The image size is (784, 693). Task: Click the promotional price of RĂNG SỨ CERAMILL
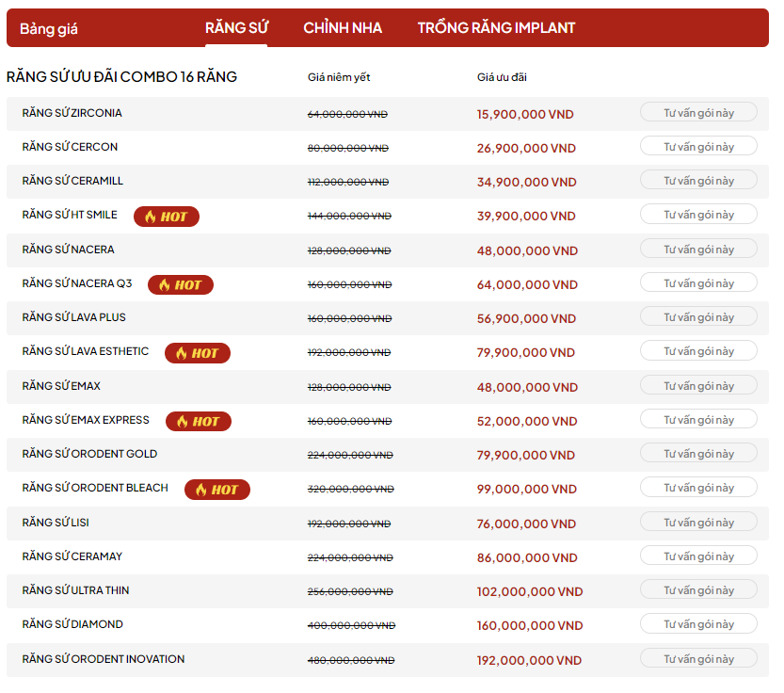tap(527, 181)
